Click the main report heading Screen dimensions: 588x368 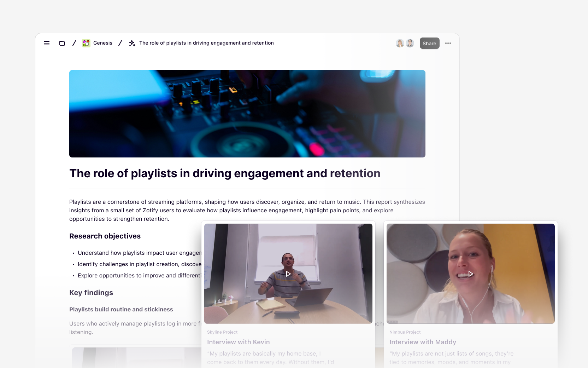point(225,173)
